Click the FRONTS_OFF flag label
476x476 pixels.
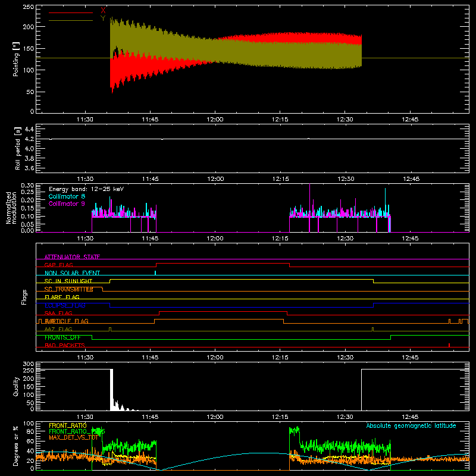click(x=62, y=337)
